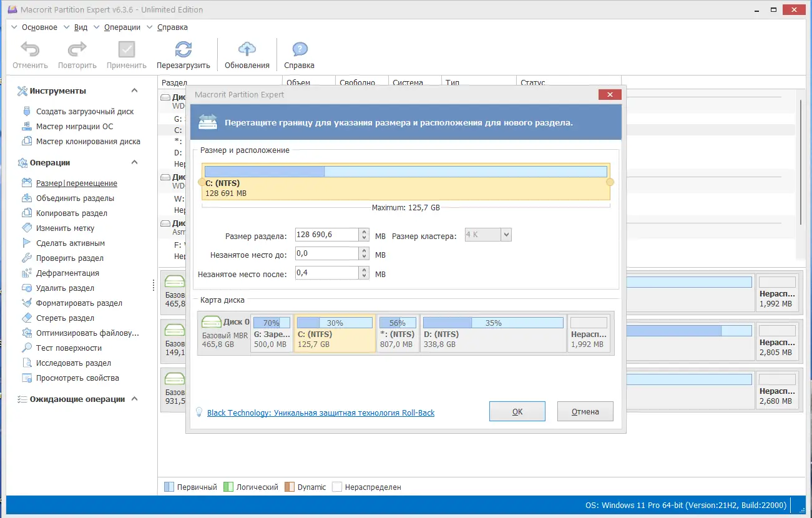
Task: Click the Redo (Повторить) toolbar icon
Action: pos(77,50)
